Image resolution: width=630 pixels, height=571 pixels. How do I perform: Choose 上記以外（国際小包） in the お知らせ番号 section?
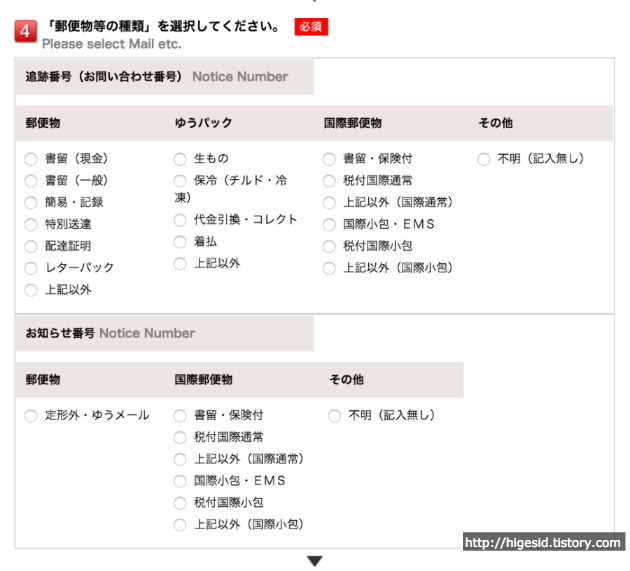click(x=180, y=525)
